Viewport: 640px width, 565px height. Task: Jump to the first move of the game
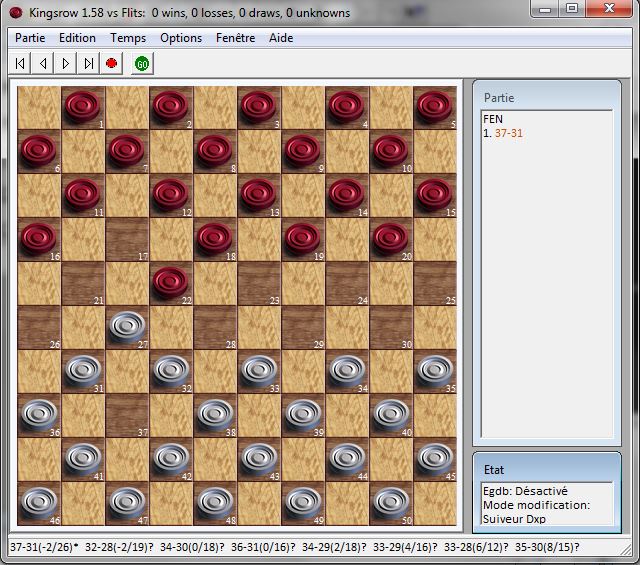coord(20,63)
